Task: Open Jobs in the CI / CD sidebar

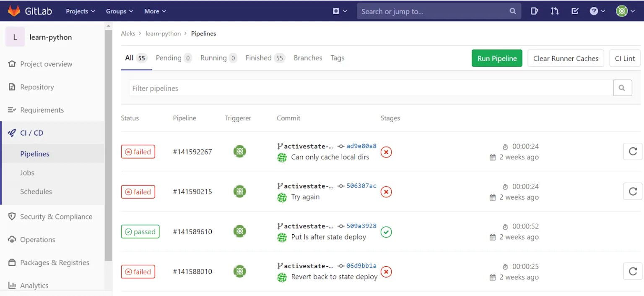Action: [27, 173]
